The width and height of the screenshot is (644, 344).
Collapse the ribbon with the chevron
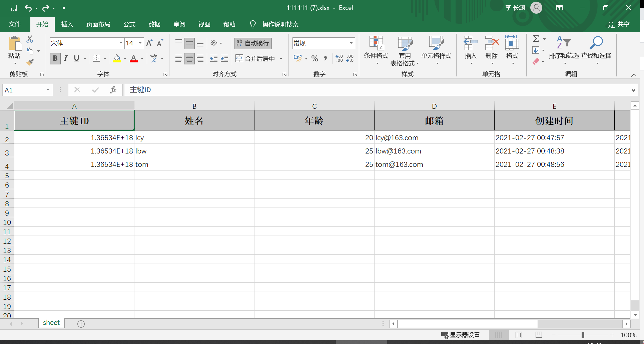634,75
